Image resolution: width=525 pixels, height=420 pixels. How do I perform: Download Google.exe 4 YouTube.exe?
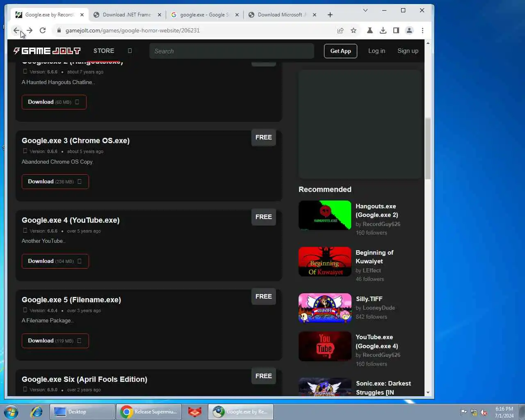click(x=55, y=261)
